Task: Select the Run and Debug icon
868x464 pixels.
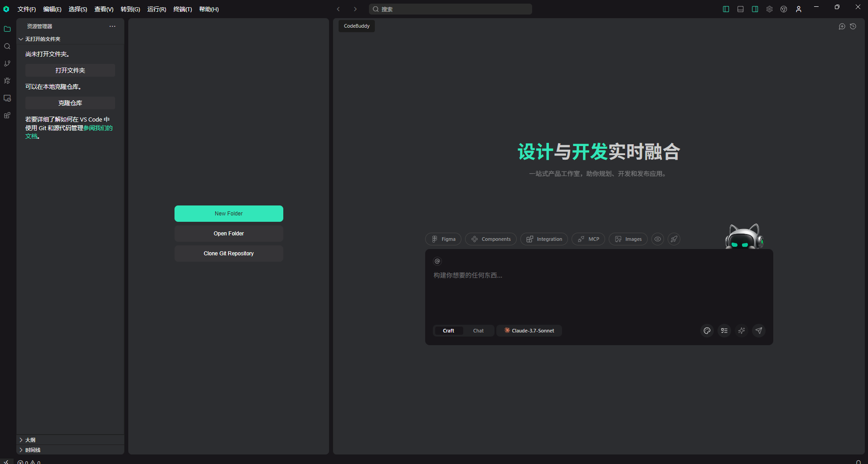Action: click(7, 80)
